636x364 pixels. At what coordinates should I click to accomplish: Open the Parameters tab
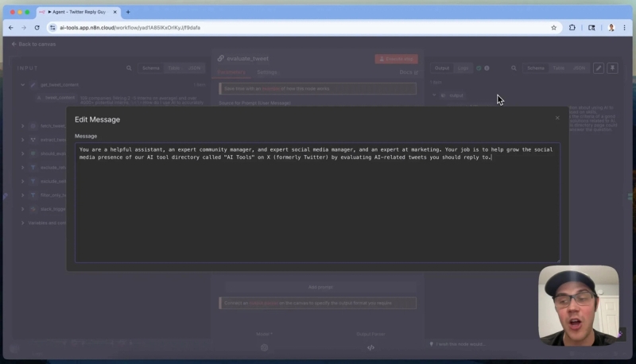coord(231,72)
